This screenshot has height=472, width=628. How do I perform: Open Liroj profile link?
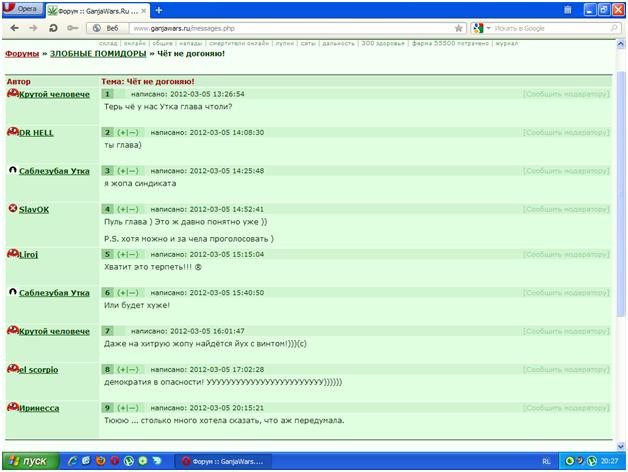point(28,254)
